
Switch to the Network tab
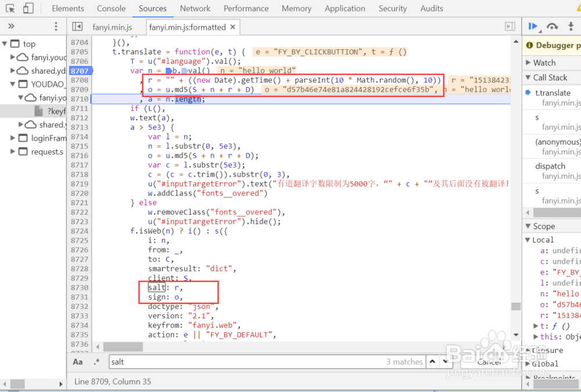point(195,8)
